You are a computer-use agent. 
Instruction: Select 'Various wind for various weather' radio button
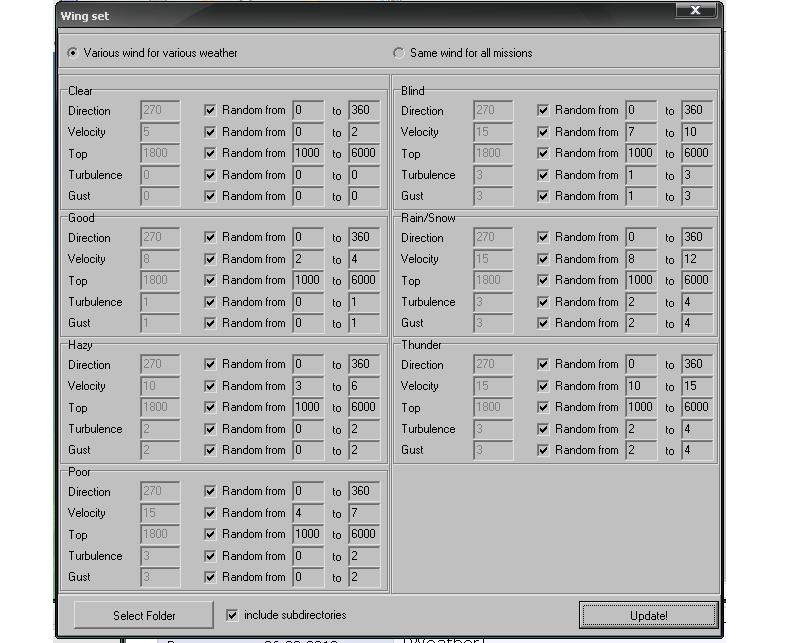point(73,53)
